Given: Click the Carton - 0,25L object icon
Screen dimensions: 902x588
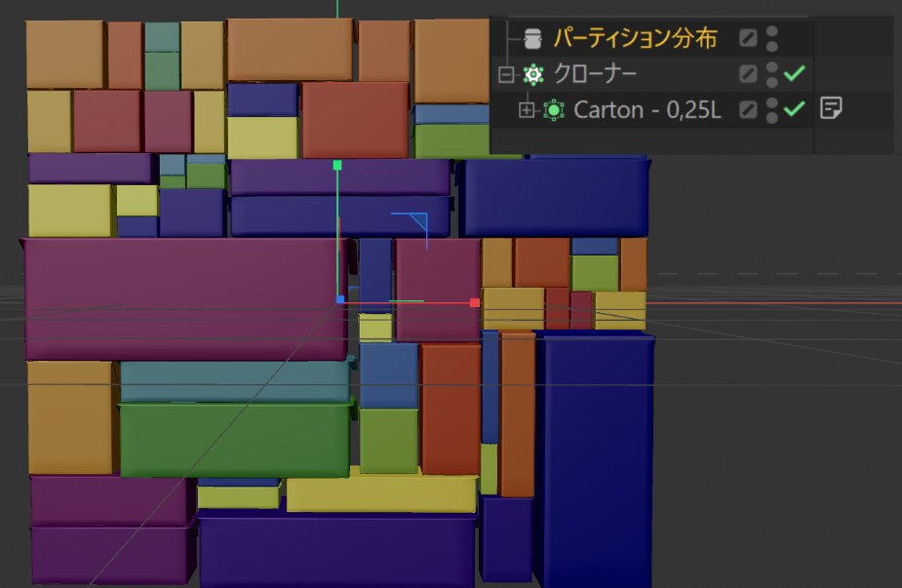Looking at the screenshot, I should point(554,109).
